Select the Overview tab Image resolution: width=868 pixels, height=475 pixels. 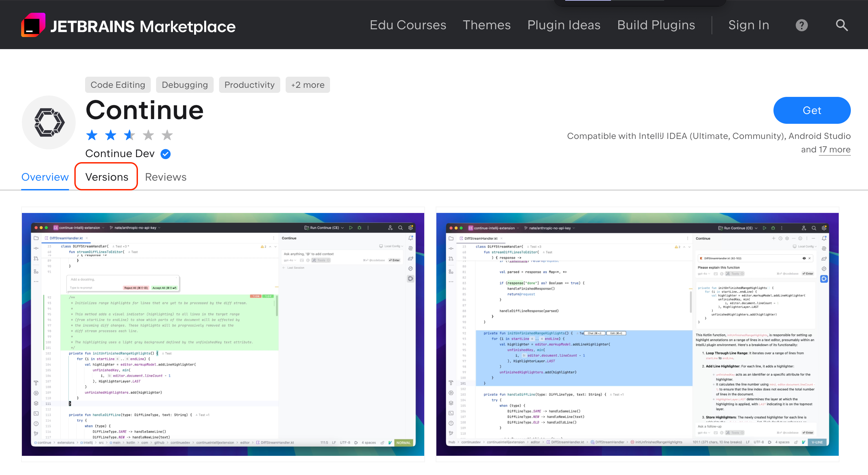click(x=45, y=177)
